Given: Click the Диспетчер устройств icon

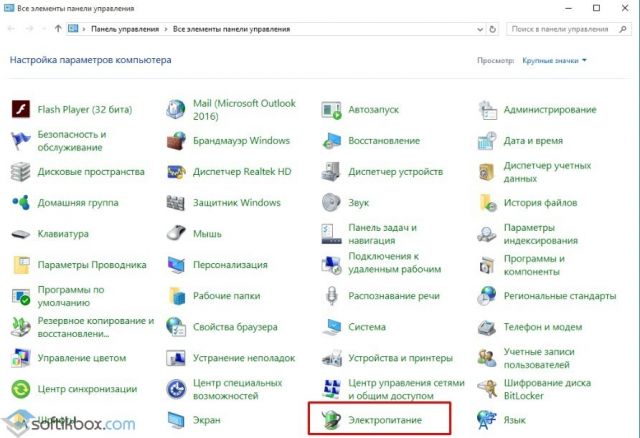Looking at the screenshot, I should (x=331, y=172).
